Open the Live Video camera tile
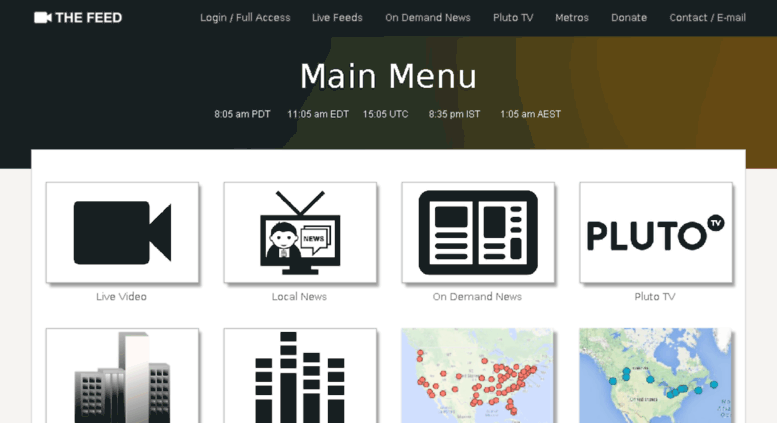The width and height of the screenshot is (777, 423). click(x=122, y=233)
